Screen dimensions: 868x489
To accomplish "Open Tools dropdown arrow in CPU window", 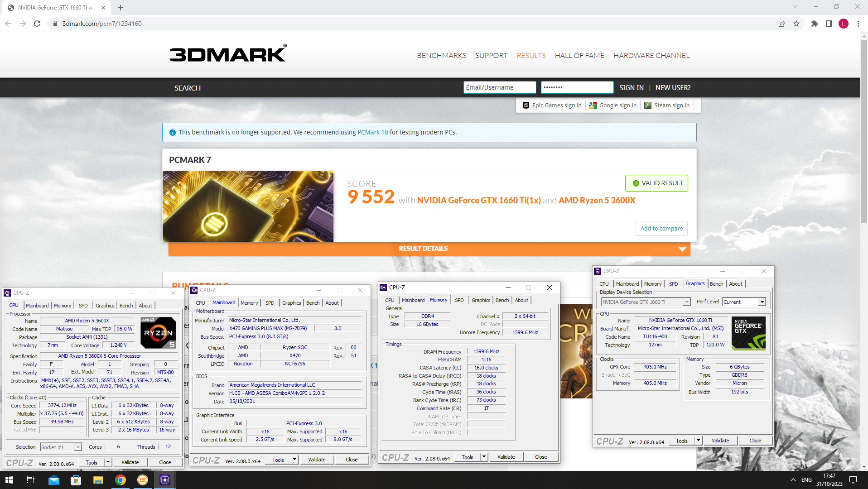I will pos(108,462).
